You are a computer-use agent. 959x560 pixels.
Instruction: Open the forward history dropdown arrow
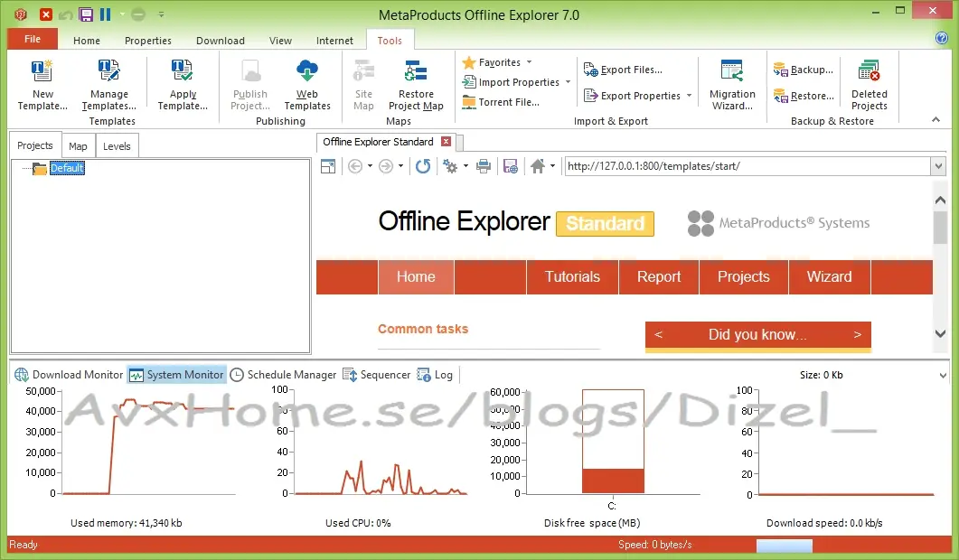(x=400, y=166)
